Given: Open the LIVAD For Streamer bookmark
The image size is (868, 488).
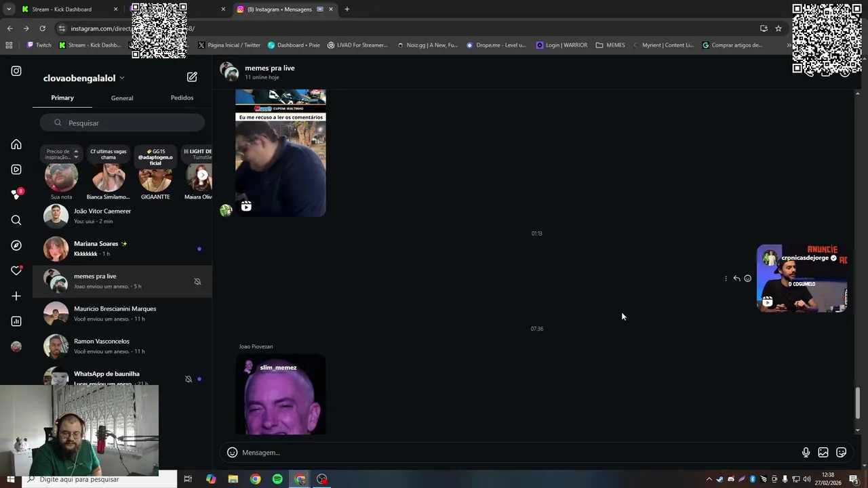Looking at the screenshot, I should coord(357,45).
